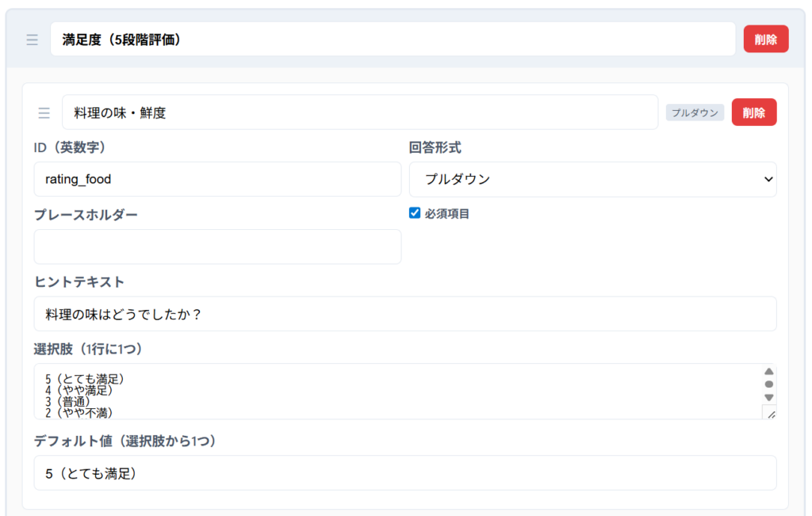Click the up arrow in the 選択肢 scrollbar
This screenshot has width=812, height=516.
pos(768,371)
